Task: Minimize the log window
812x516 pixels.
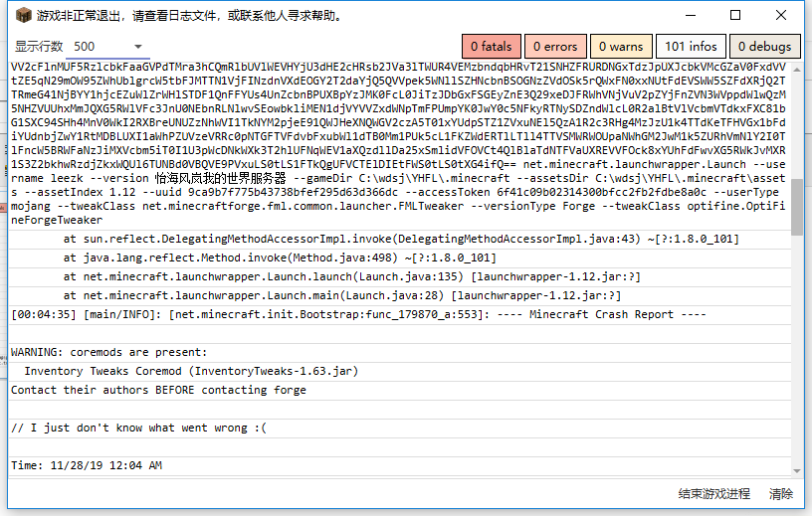Action: click(x=691, y=16)
